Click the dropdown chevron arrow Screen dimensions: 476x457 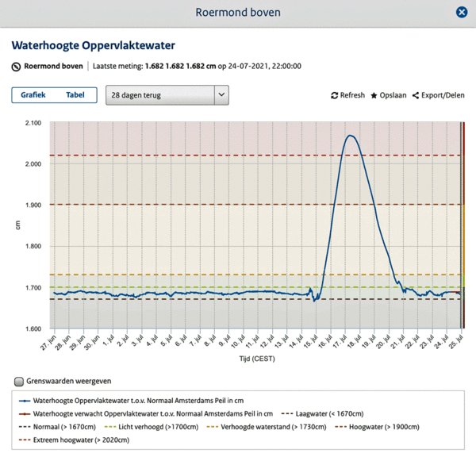tap(221, 94)
